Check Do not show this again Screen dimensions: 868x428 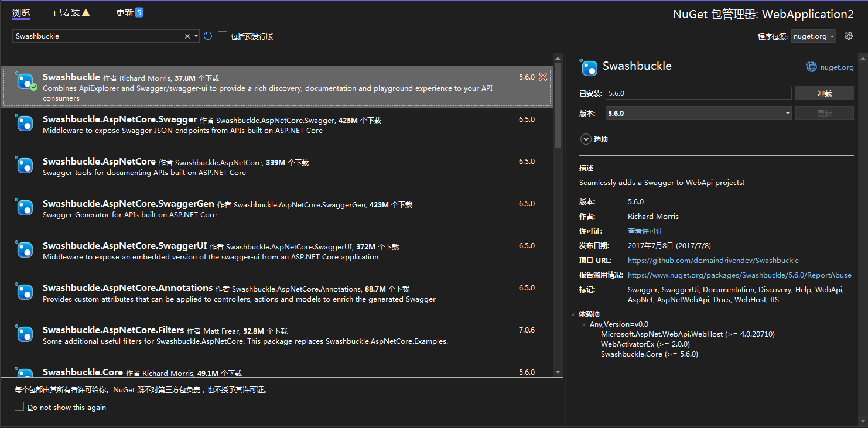(19, 406)
